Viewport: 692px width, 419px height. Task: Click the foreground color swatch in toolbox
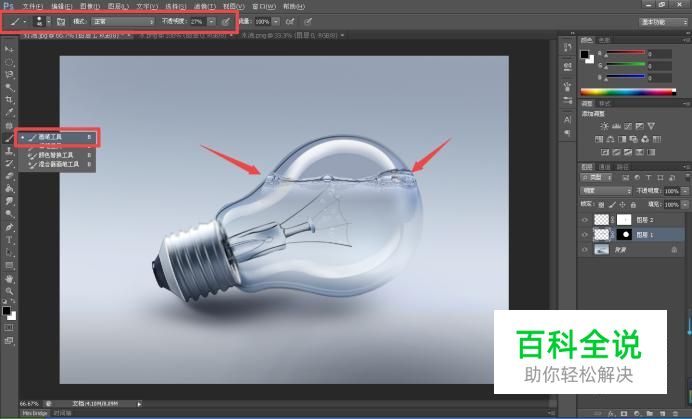[6, 311]
